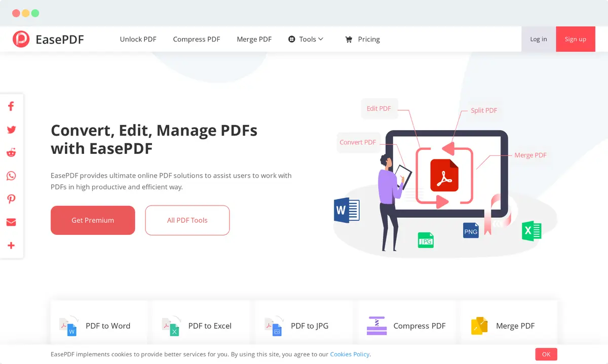
Task: Go to the Pricing page
Action: pyautogui.click(x=369, y=39)
